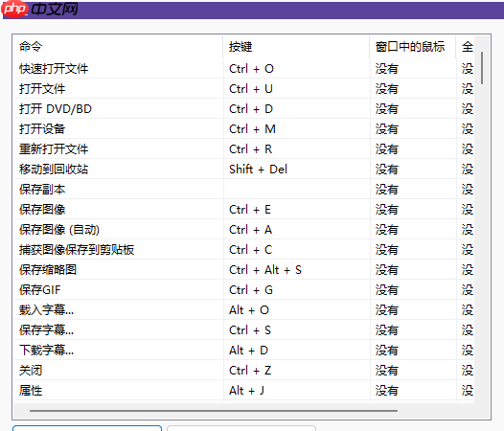Click the Ctrl + Z key cell
Screen dimensions: 504x431
pos(297,371)
